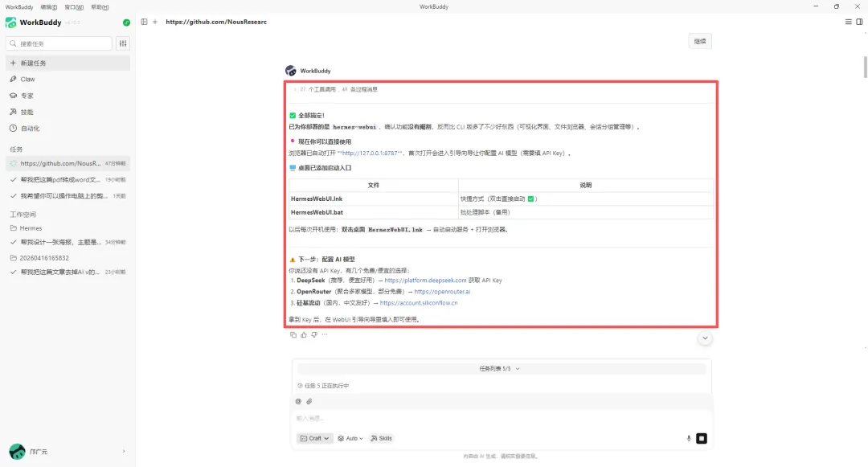Open the 帮助(H) menu
This screenshot has height=467, width=868.
pos(100,7)
